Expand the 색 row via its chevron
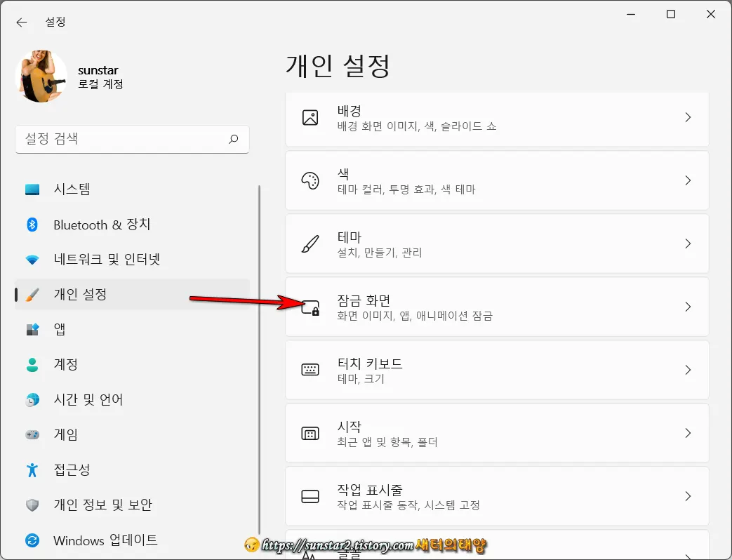The height and width of the screenshot is (560, 732). coord(687,181)
